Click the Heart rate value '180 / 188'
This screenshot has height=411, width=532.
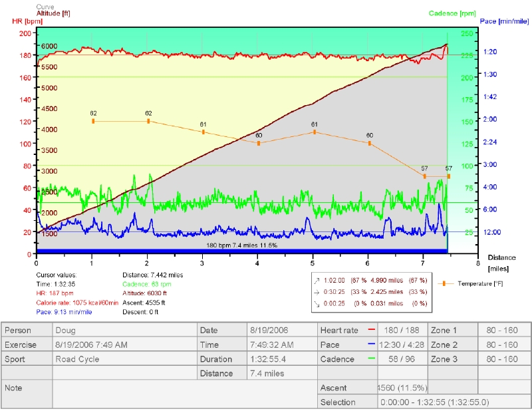click(x=402, y=331)
